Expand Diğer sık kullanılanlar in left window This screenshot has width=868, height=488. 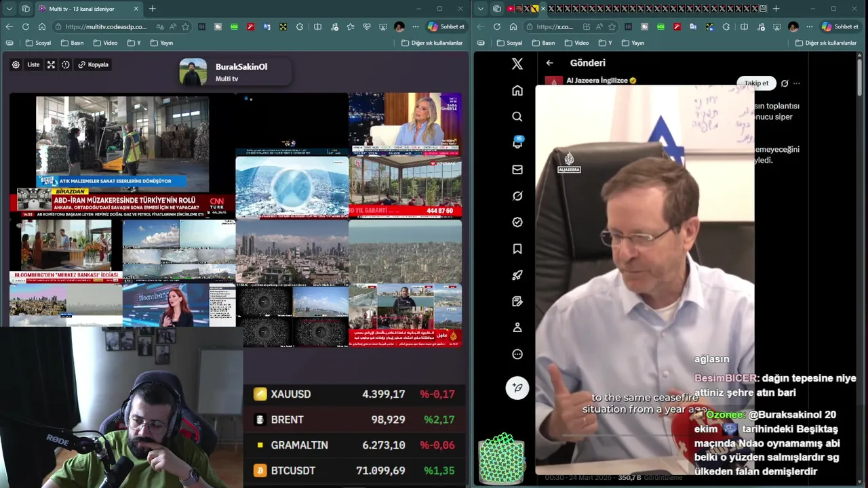coord(432,43)
